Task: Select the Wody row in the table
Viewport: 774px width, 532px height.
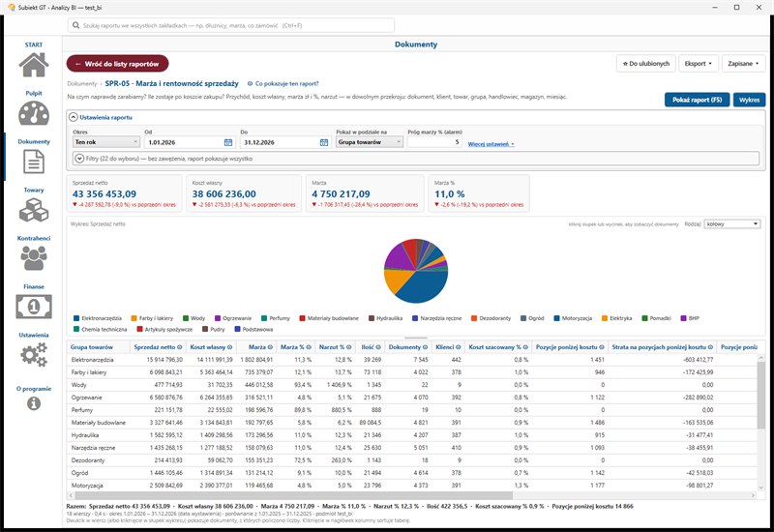Action: [411, 385]
